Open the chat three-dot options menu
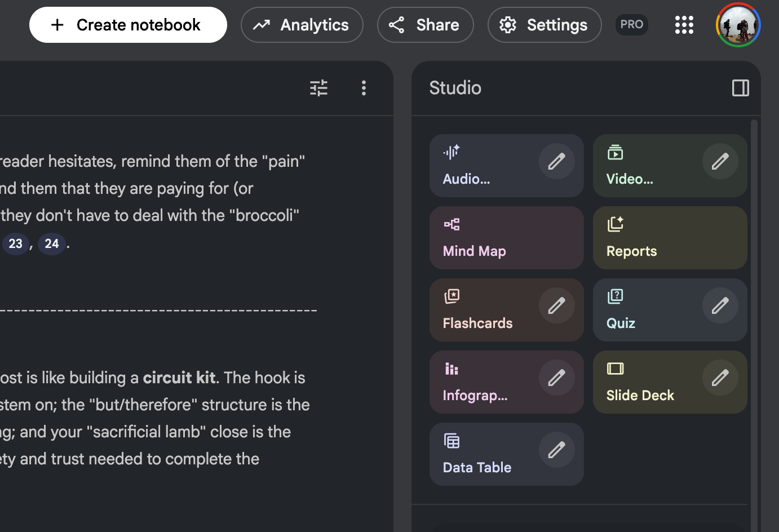This screenshot has height=532, width=779. (x=364, y=88)
